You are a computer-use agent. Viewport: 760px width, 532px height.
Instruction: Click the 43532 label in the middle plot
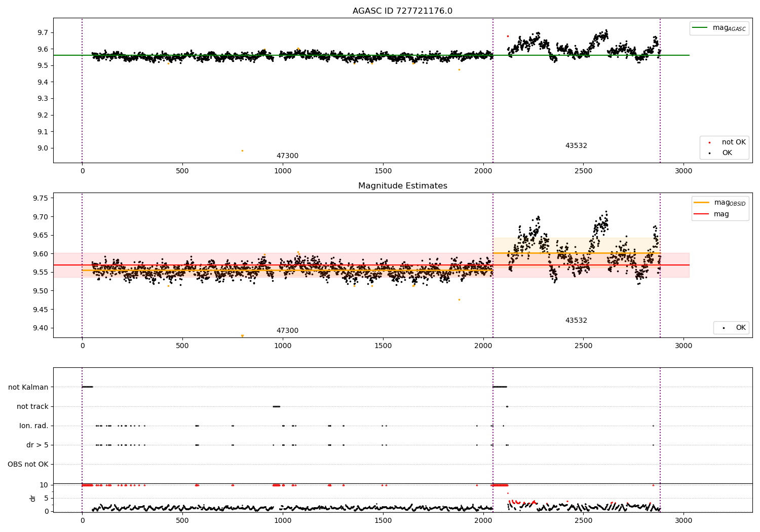pyautogui.click(x=576, y=321)
